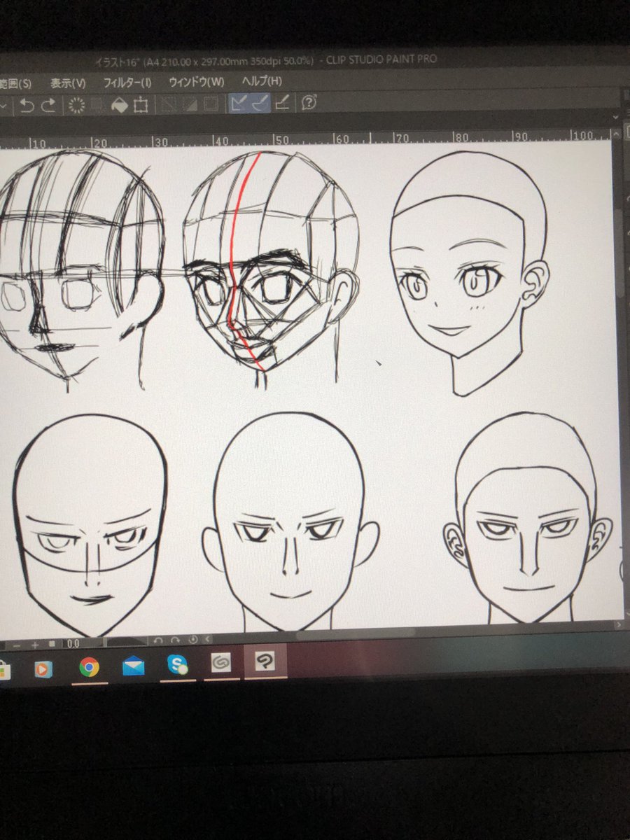Open the ヘルプ(H) help menu
630x840 pixels.
262,80
